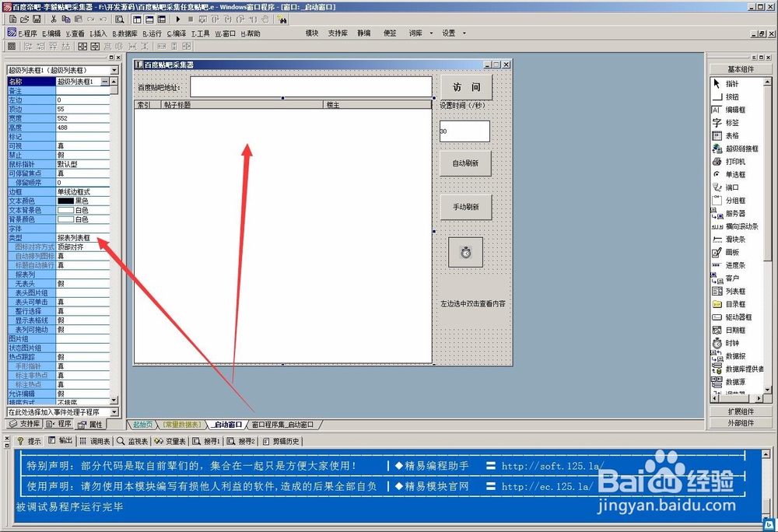Click the 外部组件 button
Screen dimensions: 778x532
tap(741, 423)
